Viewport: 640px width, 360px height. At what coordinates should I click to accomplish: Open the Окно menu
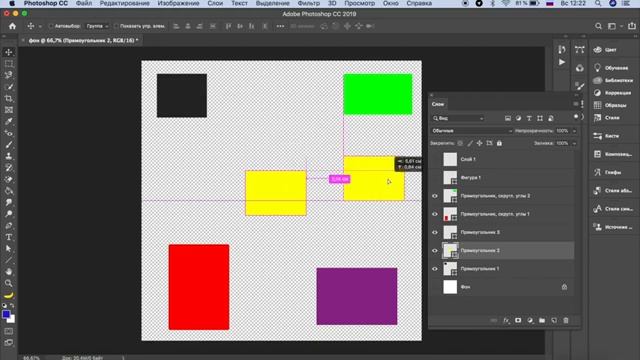(391, 3)
